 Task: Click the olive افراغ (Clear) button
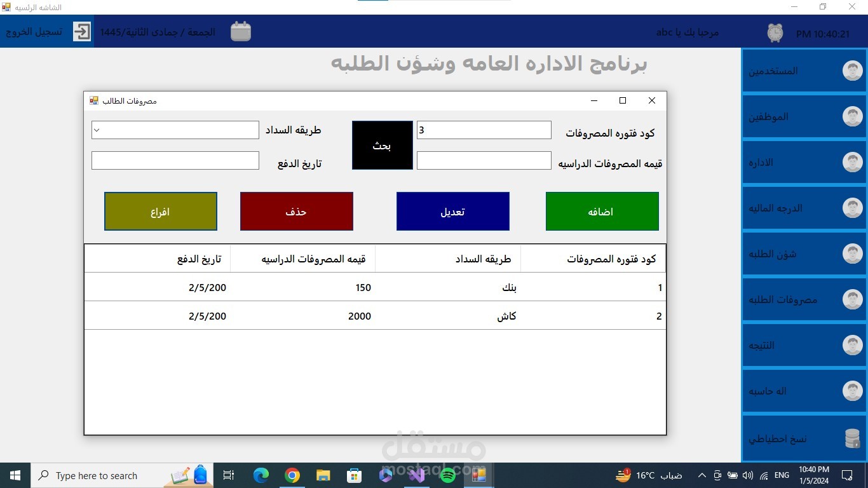tap(161, 212)
